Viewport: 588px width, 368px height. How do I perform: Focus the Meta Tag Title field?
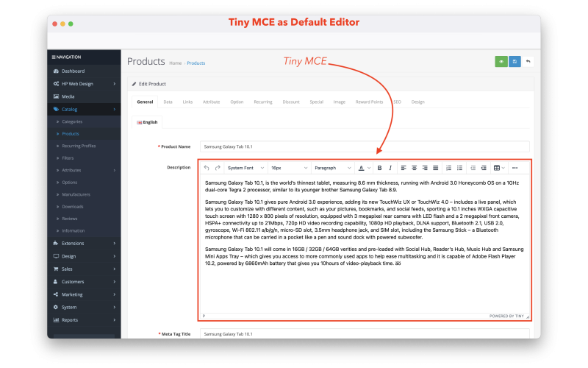point(365,333)
